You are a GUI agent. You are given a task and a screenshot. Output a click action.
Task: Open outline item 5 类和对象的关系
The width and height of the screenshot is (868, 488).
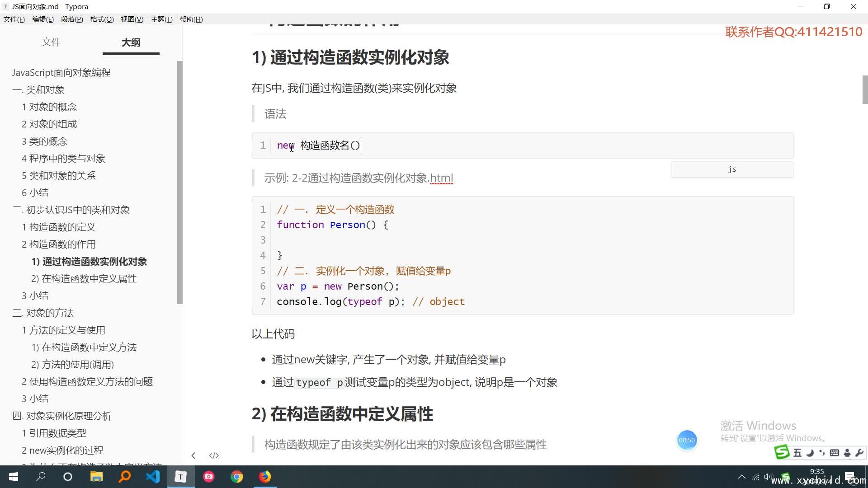[x=59, y=176]
